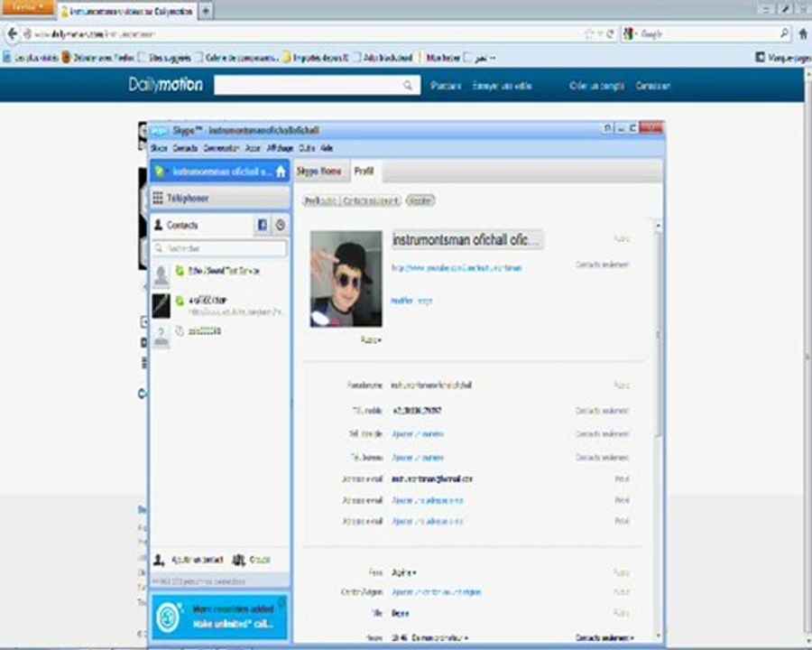Screen dimensions: 812x650
Task: Click the profile picture in Skype profile
Action: click(346, 279)
